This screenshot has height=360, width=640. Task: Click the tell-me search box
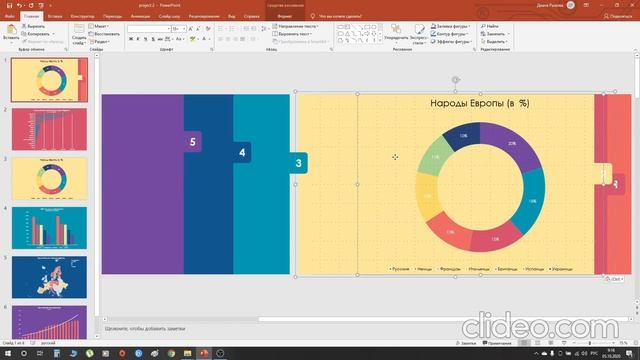[x=340, y=16]
